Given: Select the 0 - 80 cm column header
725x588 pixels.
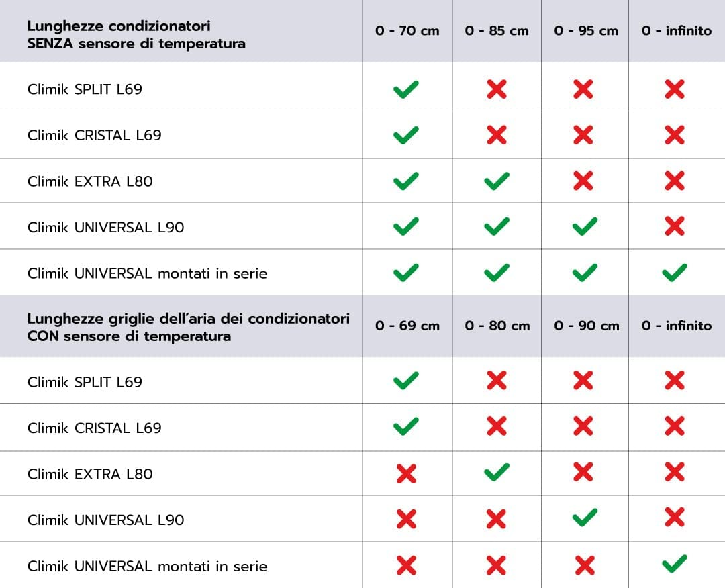Looking at the screenshot, I should 497,326.
